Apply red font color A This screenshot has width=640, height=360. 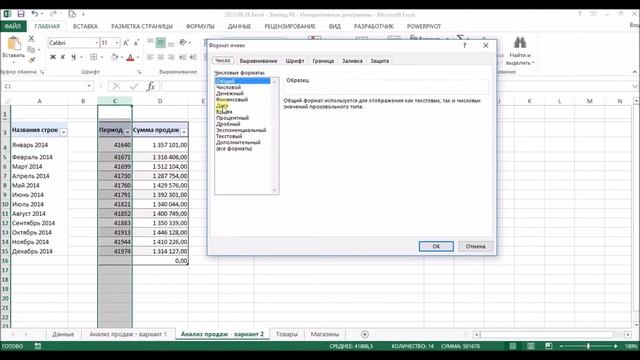coord(130,57)
